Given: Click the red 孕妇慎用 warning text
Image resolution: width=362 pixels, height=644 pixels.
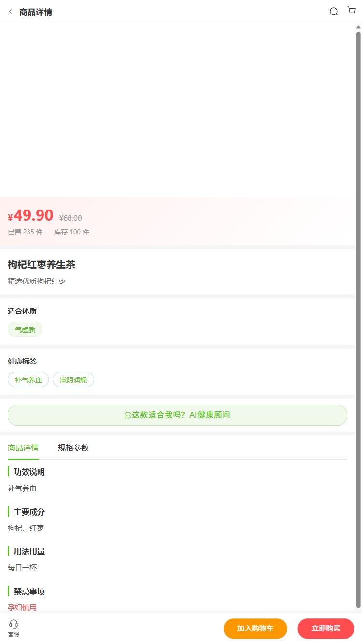Looking at the screenshot, I should tap(22, 607).
